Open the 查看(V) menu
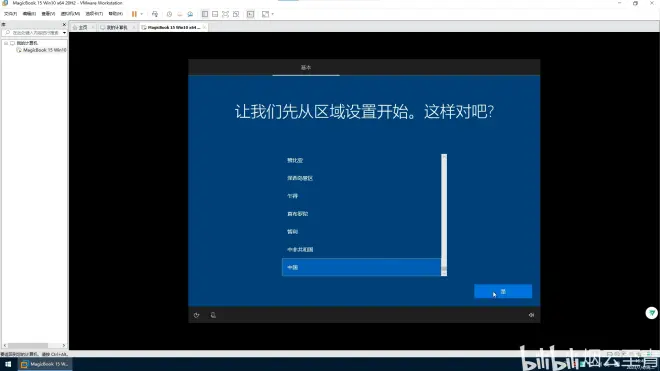660x371 pixels. pos(48,14)
